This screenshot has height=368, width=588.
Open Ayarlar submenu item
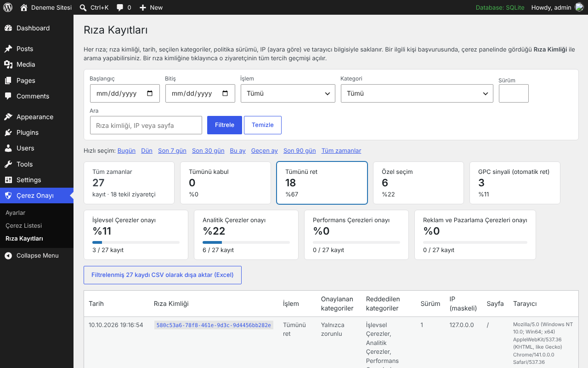click(15, 213)
